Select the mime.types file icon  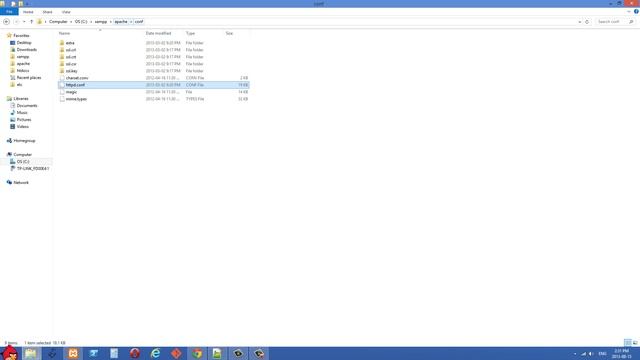(62, 99)
